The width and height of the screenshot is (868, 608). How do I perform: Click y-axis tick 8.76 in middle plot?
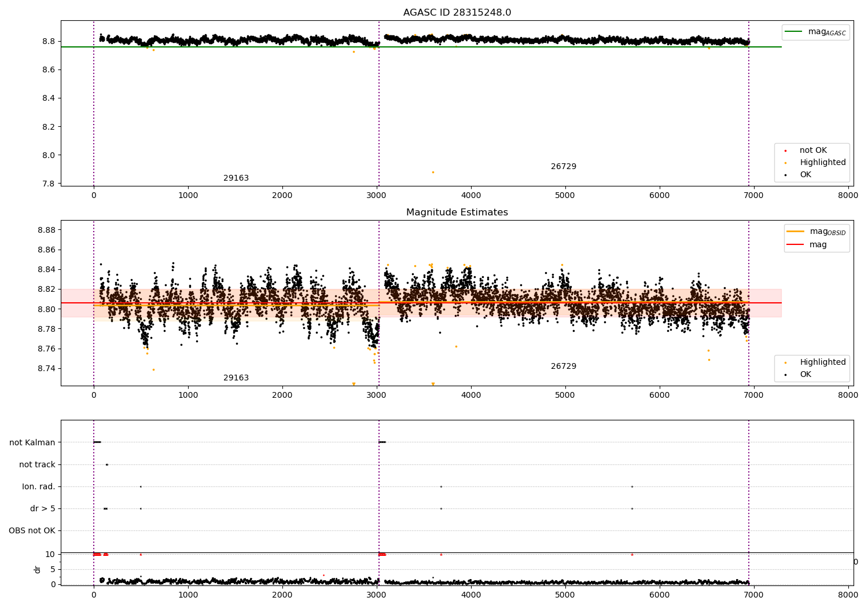pyautogui.click(x=46, y=349)
